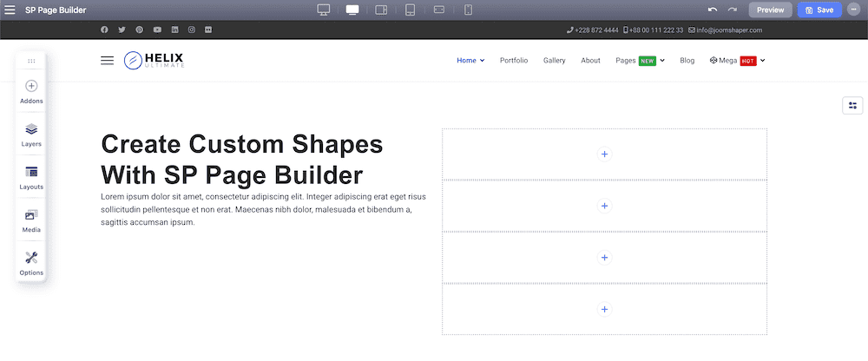
Task: Click phone number +228 872 4444
Action: 593,30
